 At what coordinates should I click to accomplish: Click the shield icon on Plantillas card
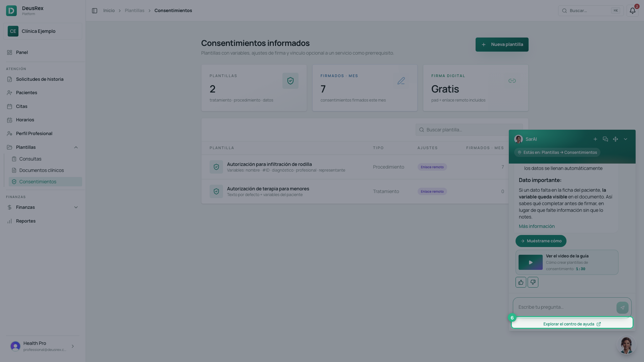pos(290,81)
